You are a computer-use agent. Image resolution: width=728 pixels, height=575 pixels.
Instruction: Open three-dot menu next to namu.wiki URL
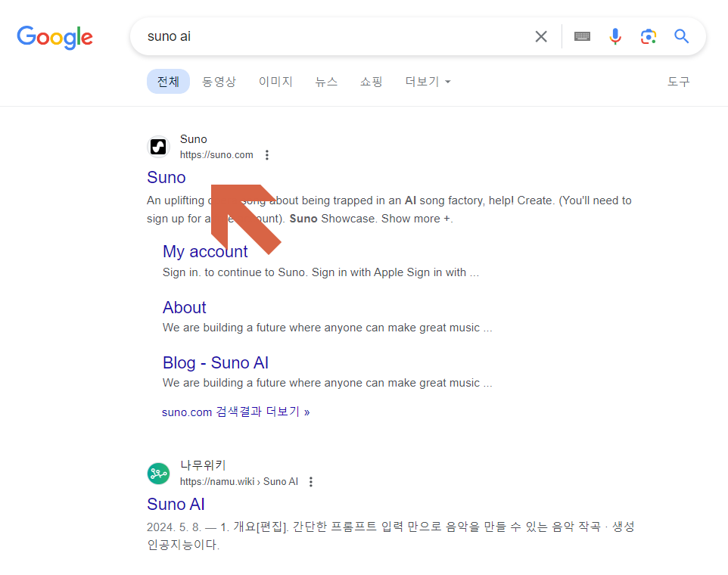pos(311,482)
